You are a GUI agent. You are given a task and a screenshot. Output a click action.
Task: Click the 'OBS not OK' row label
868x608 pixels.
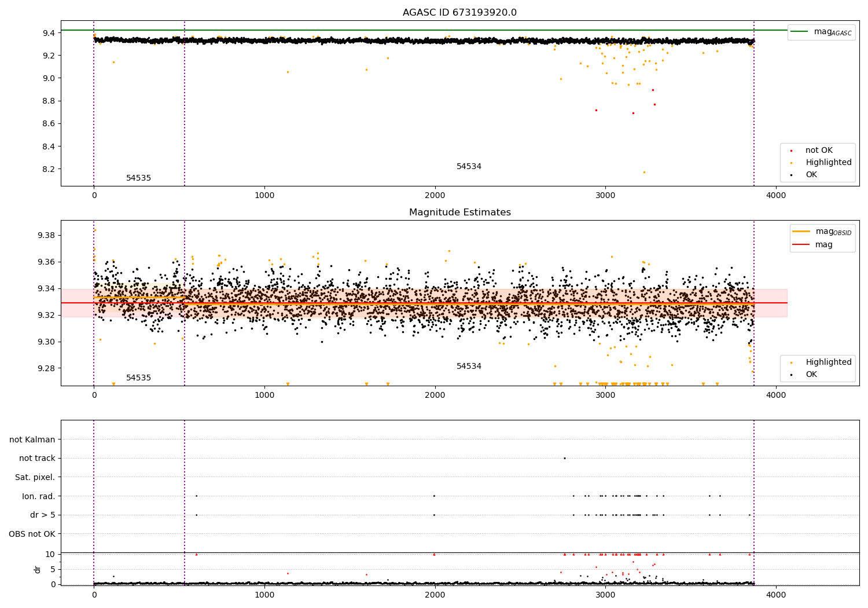[x=32, y=534]
